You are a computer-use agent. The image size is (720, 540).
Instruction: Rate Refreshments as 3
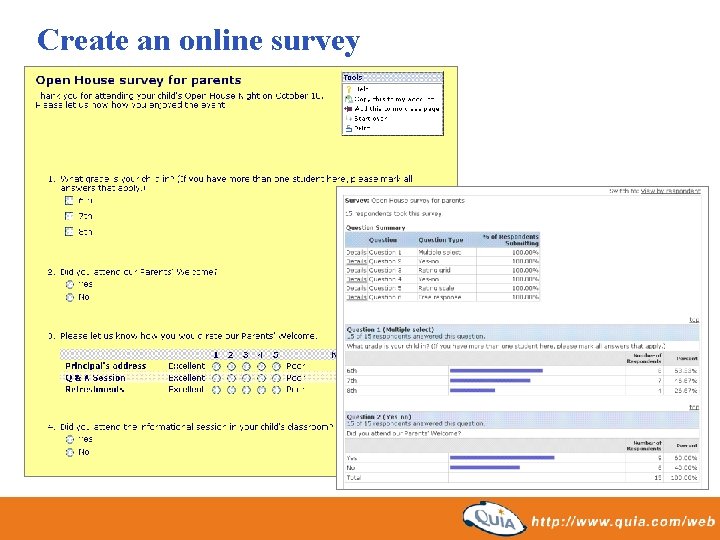tap(246, 390)
